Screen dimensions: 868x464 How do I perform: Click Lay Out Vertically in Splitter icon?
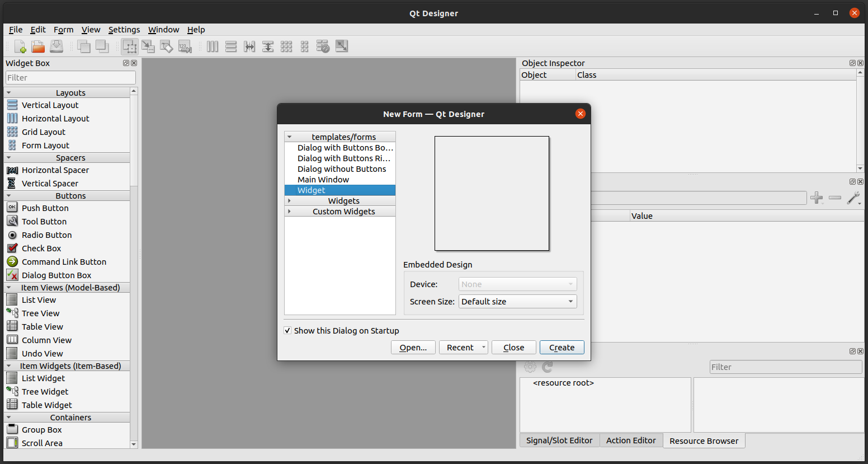click(x=268, y=46)
